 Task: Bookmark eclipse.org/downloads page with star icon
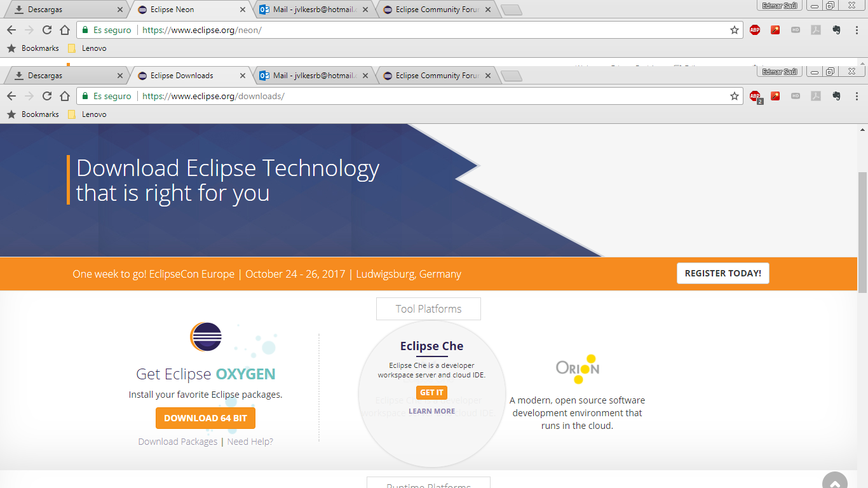pyautogui.click(x=735, y=96)
